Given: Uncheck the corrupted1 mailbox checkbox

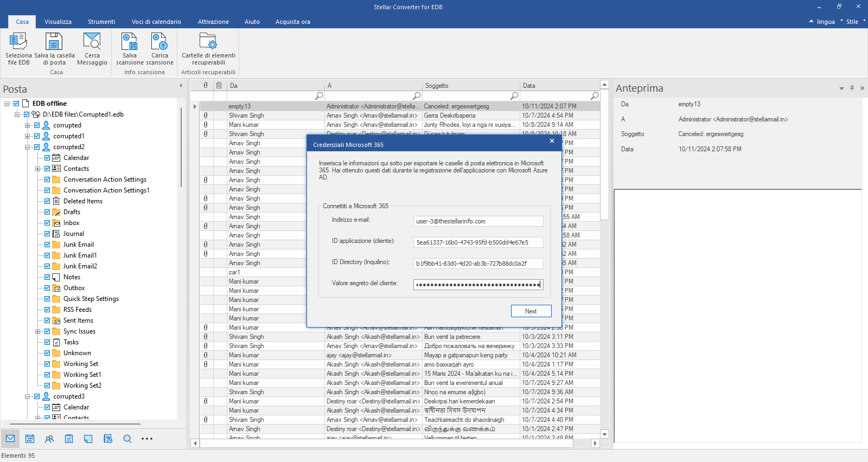Looking at the screenshot, I should pyautogui.click(x=37, y=136).
